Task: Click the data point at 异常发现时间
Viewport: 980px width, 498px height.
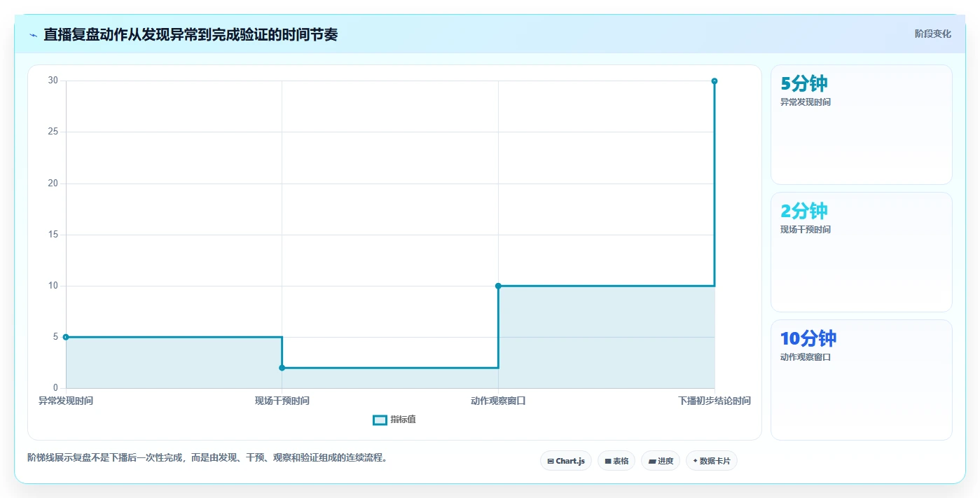Action: [66, 337]
